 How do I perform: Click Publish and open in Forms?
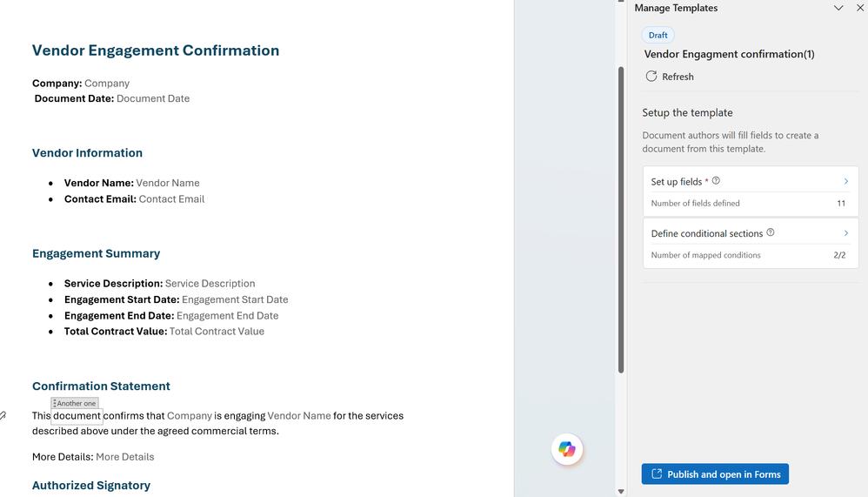(x=715, y=474)
